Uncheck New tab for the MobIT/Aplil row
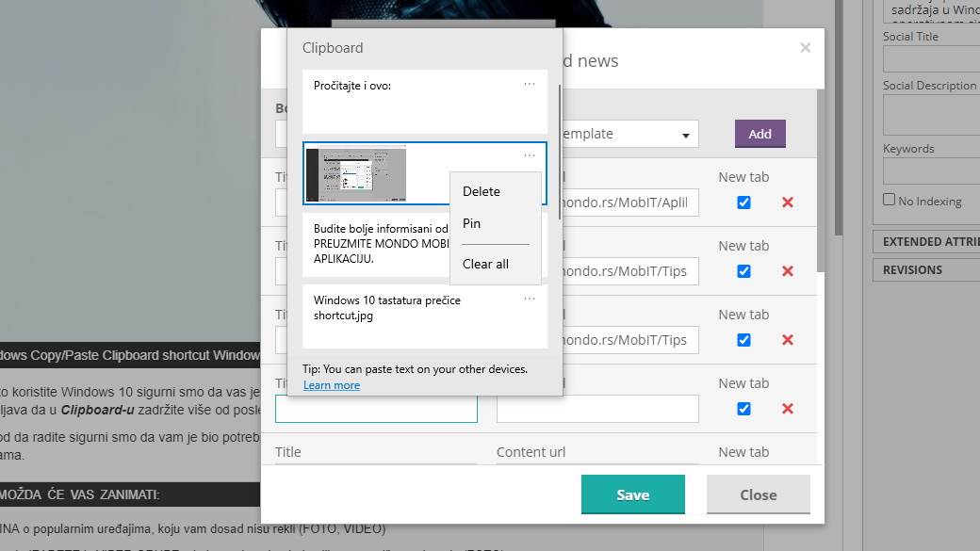Image resolution: width=980 pixels, height=551 pixels. (x=743, y=203)
